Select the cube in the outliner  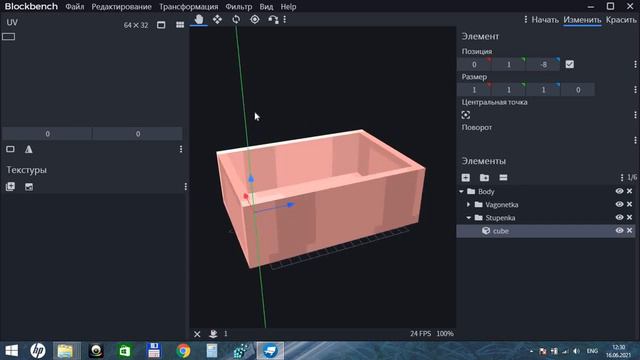tap(546, 231)
